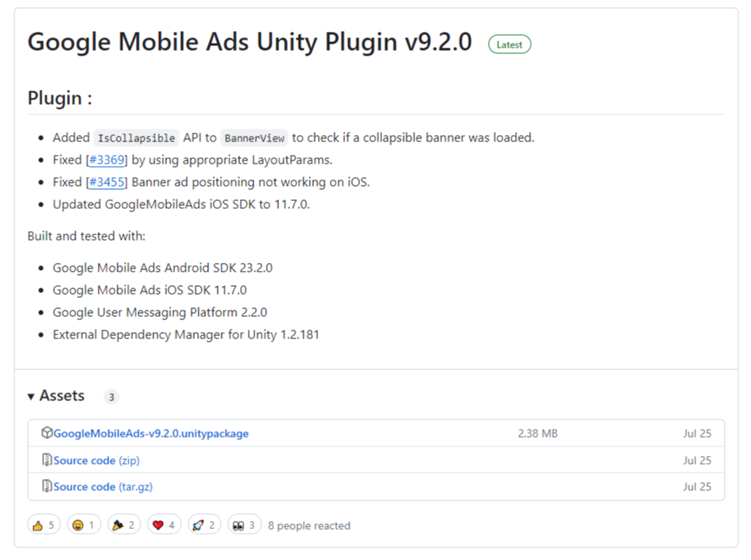This screenshot has height=560, width=751.
Task: Open Google Mobile Ads Unity Plugin v9.2.0 title
Action: 250,42
